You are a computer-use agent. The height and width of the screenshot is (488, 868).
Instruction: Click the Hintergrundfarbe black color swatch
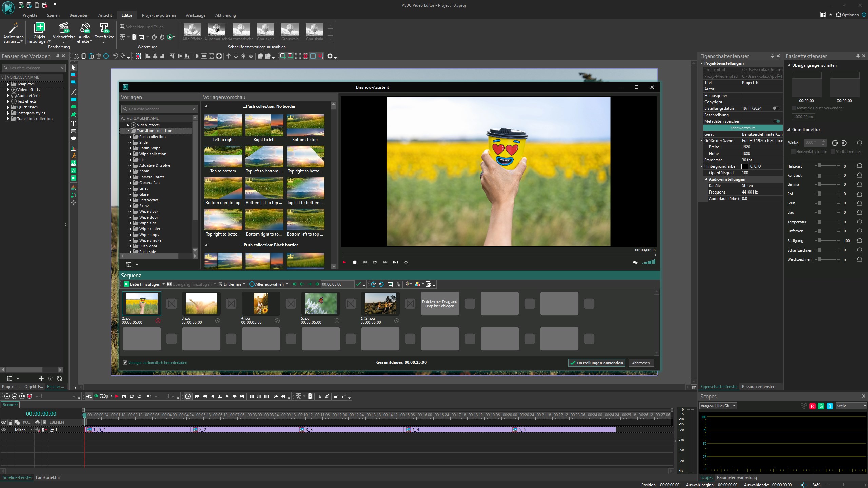click(745, 166)
